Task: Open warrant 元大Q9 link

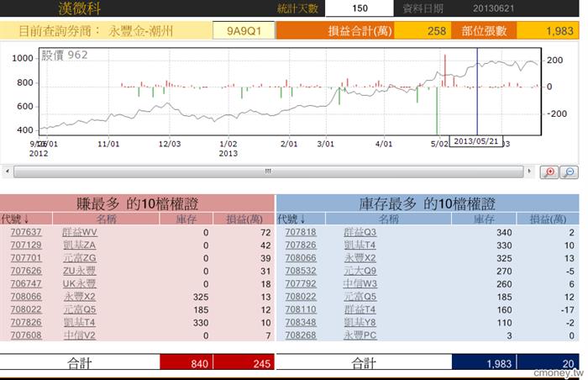Action: tap(360, 271)
